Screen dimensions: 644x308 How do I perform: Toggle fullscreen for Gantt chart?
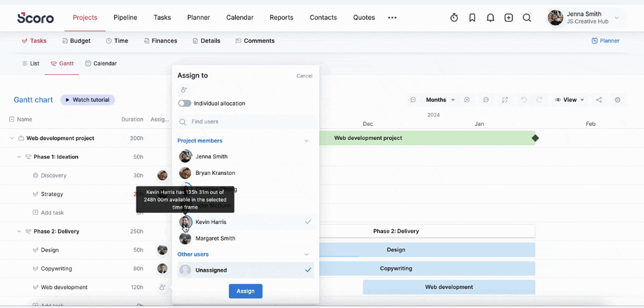pyautogui.click(x=505, y=100)
